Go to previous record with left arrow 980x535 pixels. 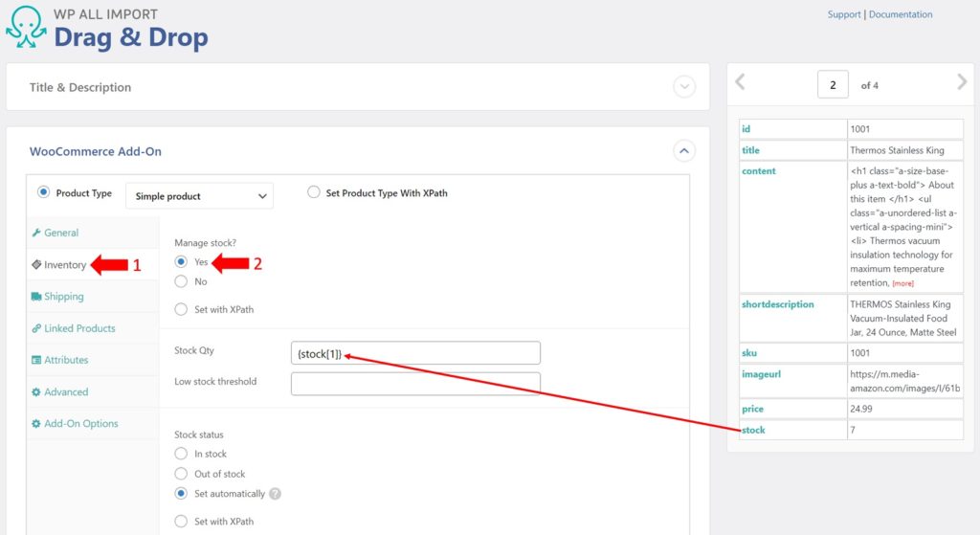click(x=740, y=81)
